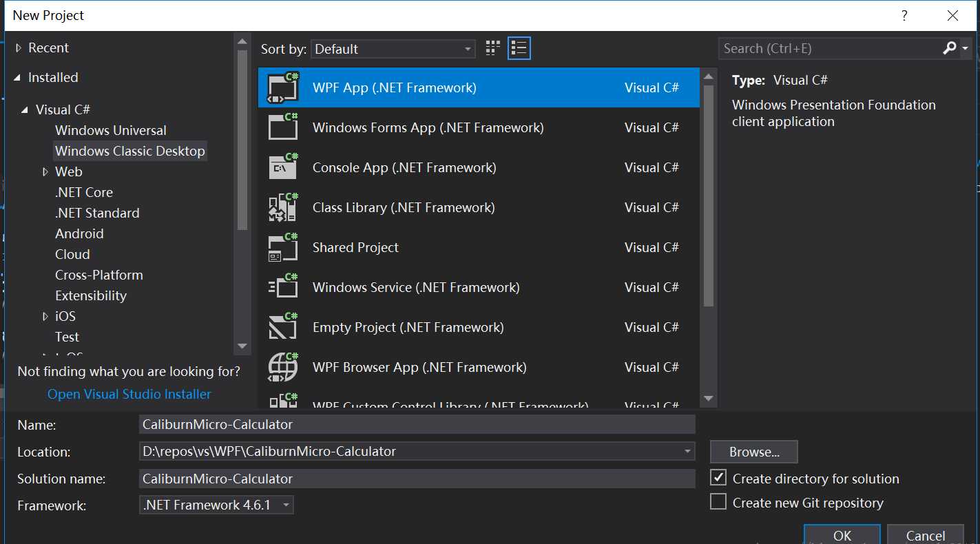Click the Cancel button

click(x=926, y=534)
